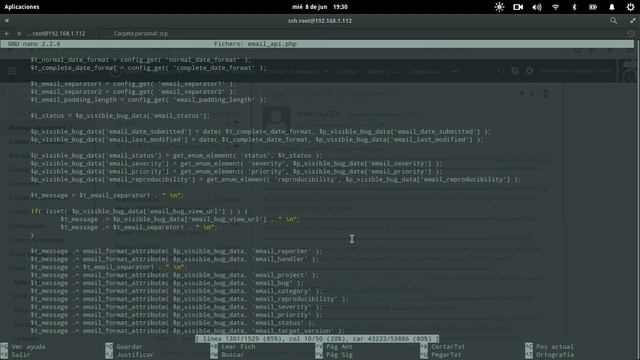Viewport: 640px width, 360px height.
Task: Click the email_bug_view_url $t_message line
Action: (x=180, y=219)
